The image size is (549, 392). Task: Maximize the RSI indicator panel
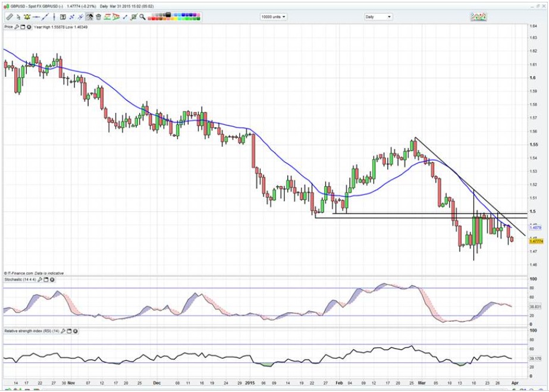coord(70,331)
